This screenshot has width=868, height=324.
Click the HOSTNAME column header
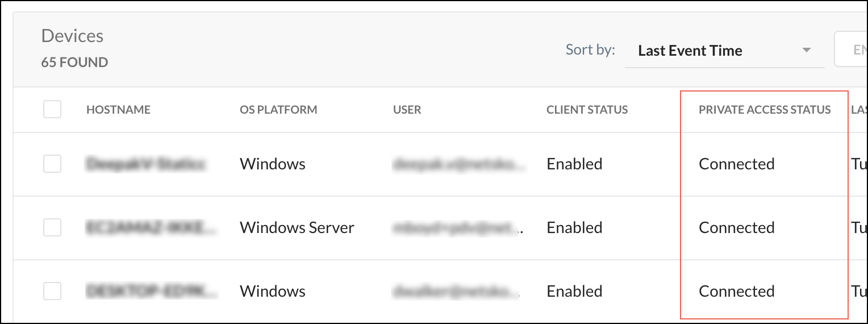(118, 110)
